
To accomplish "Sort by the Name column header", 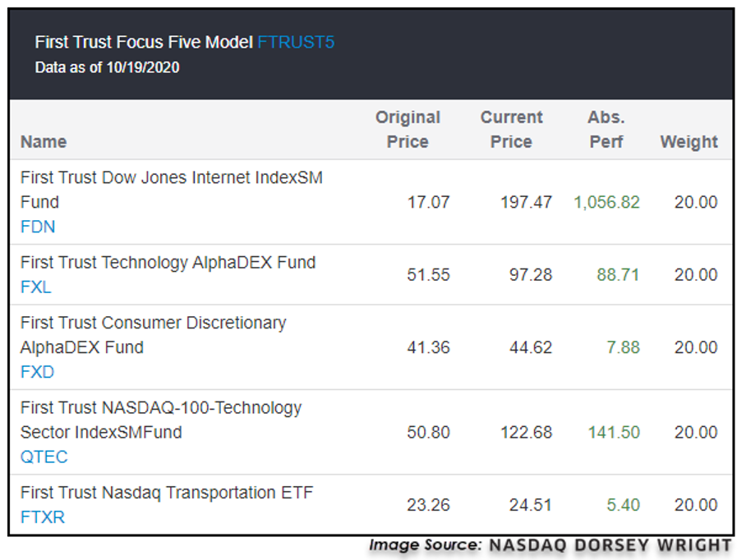I will (x=44, y=142).
